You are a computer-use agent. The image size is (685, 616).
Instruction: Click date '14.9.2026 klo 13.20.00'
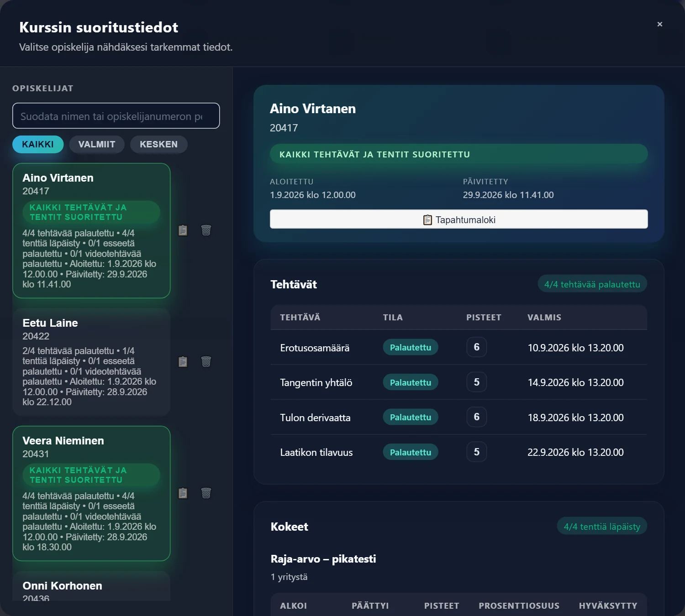(x=575, y=382)
